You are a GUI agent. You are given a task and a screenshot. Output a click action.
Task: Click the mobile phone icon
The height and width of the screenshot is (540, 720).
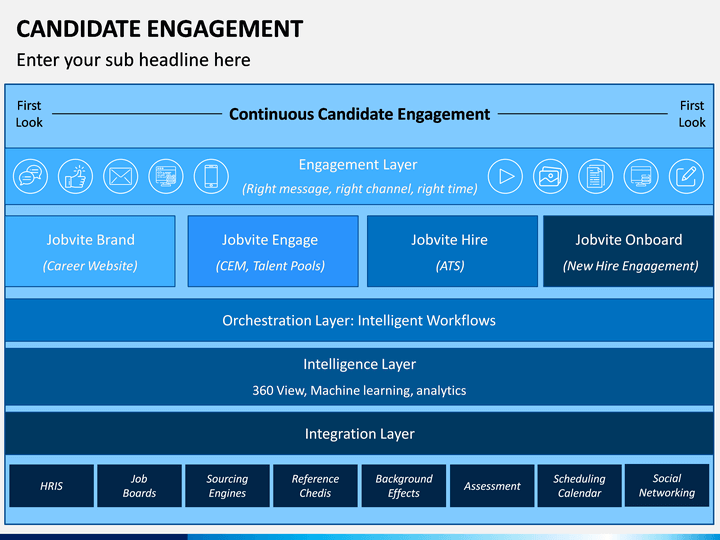tap(211, 176)
